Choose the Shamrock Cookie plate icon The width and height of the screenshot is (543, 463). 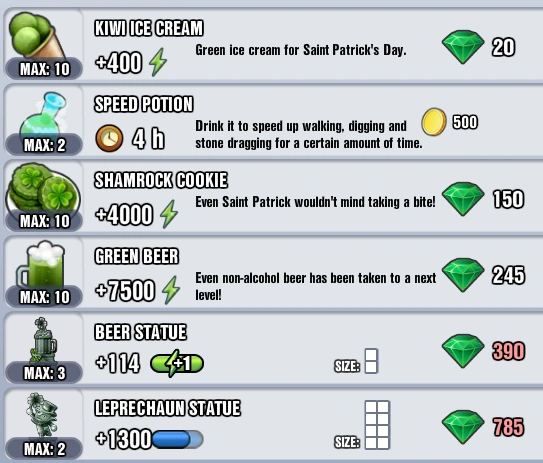pos(43,188)
